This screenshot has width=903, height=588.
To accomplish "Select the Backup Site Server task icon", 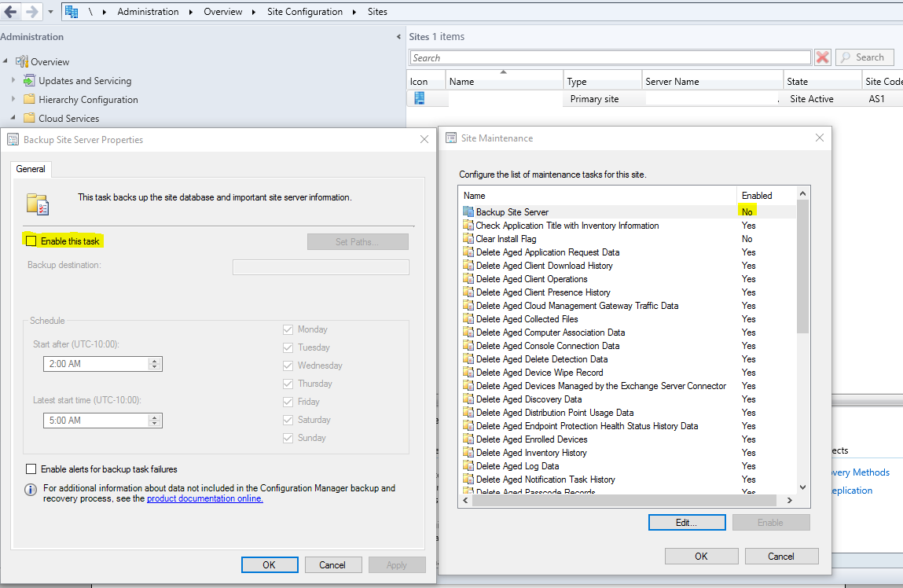I will click(468, 212).
